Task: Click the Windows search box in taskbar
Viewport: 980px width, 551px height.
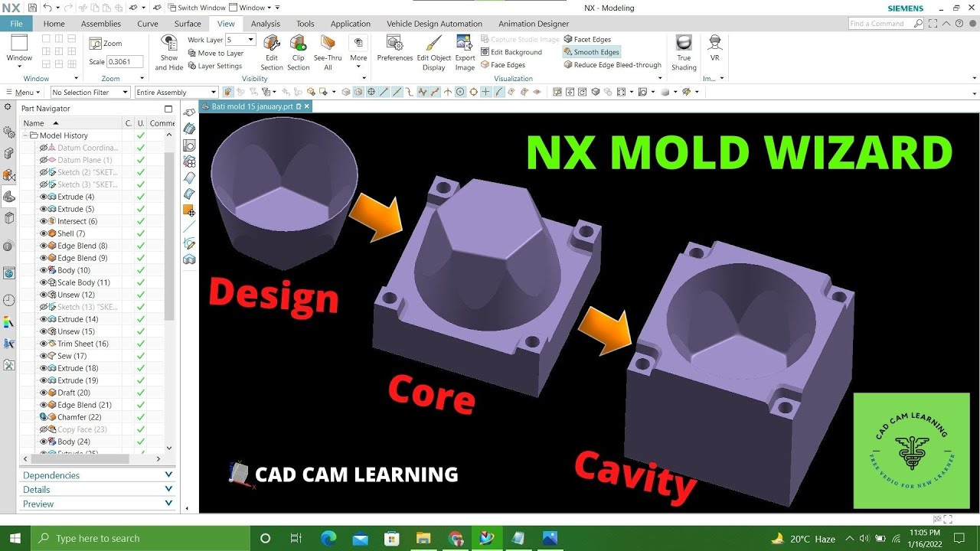Action: [140, 538]
